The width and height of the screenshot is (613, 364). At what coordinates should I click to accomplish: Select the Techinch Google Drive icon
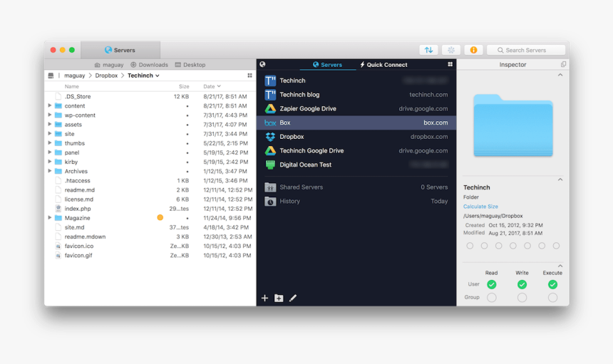pos(270,151)
